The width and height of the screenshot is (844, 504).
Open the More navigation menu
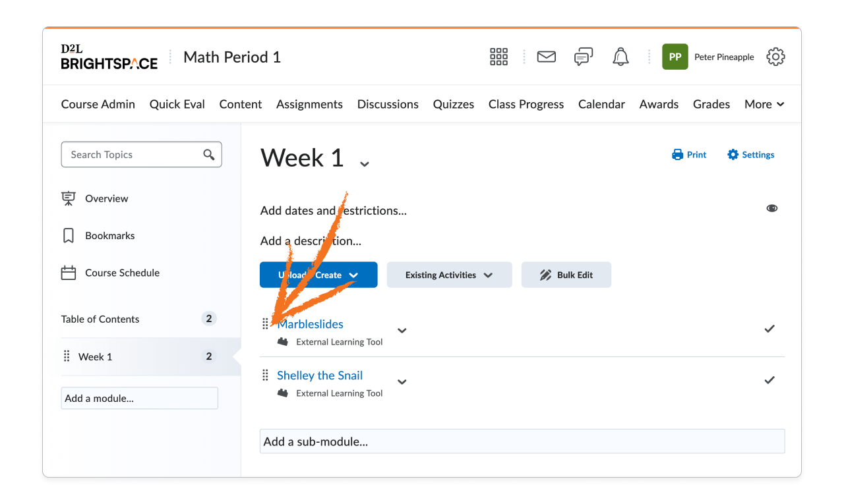[x=764, y=103]
